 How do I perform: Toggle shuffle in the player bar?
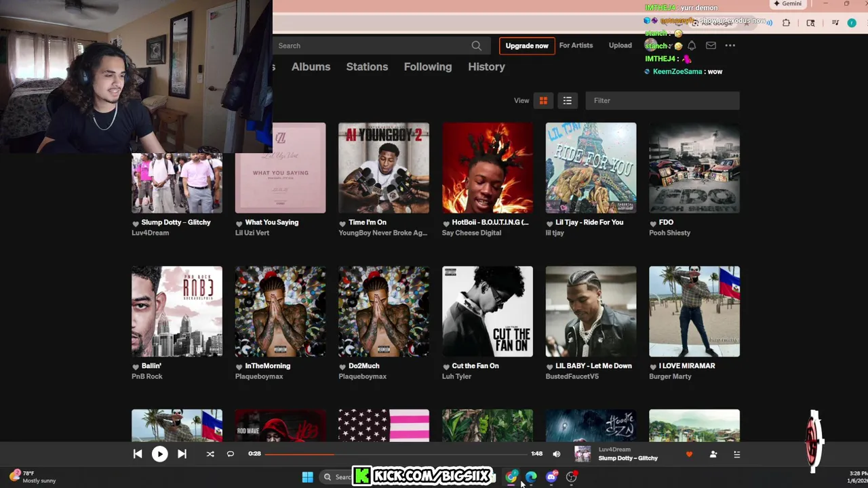(210, 454)
